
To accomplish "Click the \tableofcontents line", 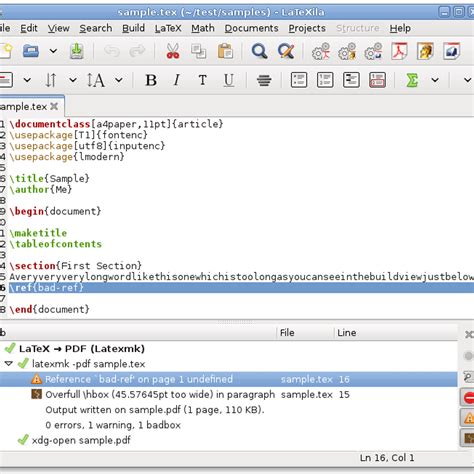I will click(55, 244).
